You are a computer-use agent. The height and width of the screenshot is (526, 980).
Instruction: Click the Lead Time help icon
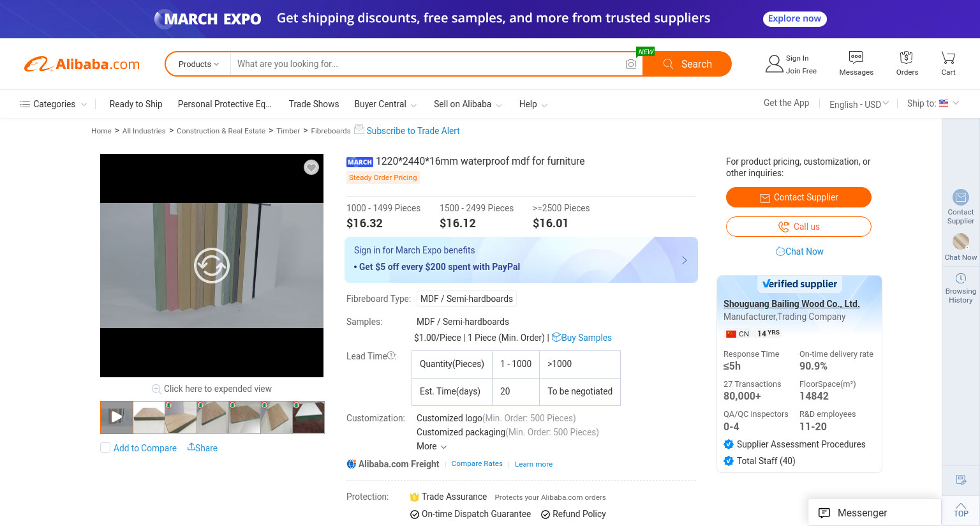click(392, 356)
